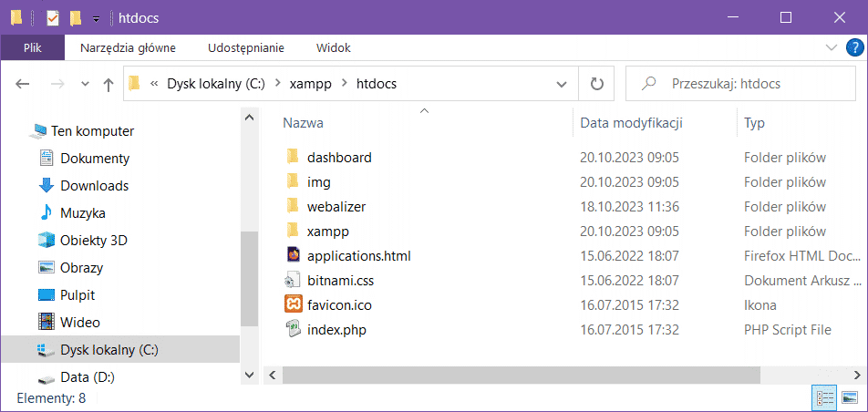Switch to Details view layout
Screen dimensions: 868x412
pos(825,397)
